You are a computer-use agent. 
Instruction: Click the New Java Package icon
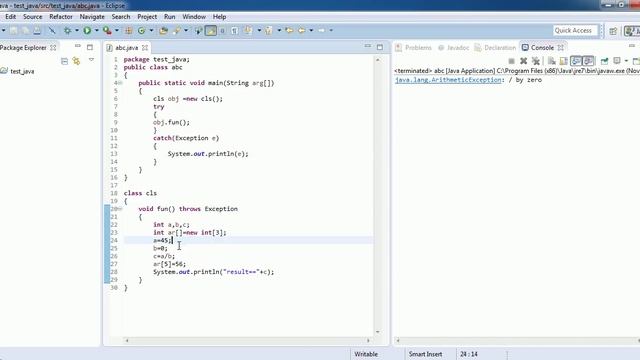pyautogui.click(x=129, y=30)
